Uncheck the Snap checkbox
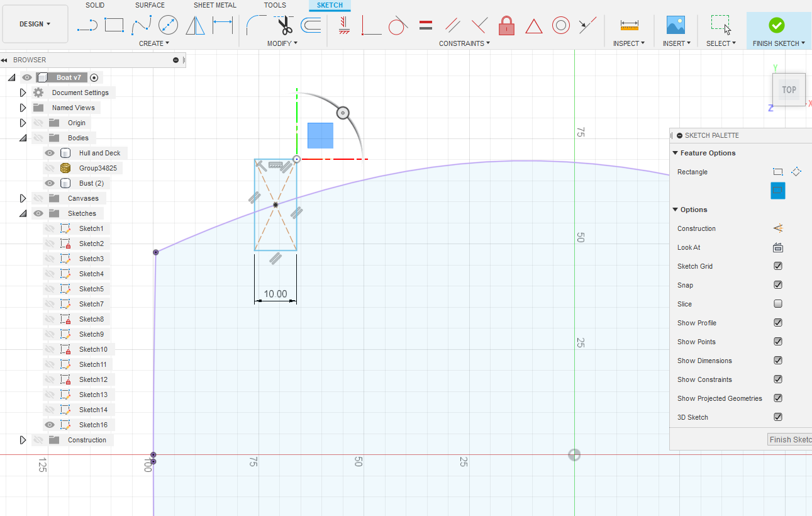Viewport: 812px width, 516px height. [778, 285]
